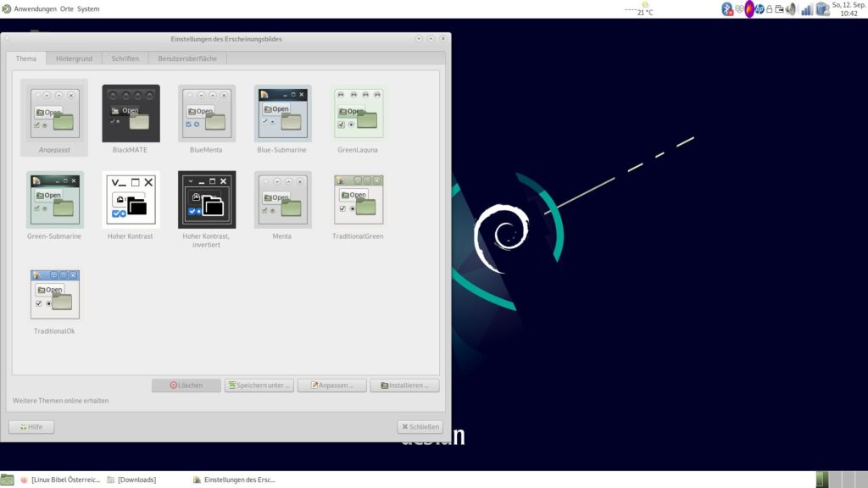The width and height of the screenshot is (868, 488).
Task: Click the Löschen button
Action: click(x=186, y=385)
